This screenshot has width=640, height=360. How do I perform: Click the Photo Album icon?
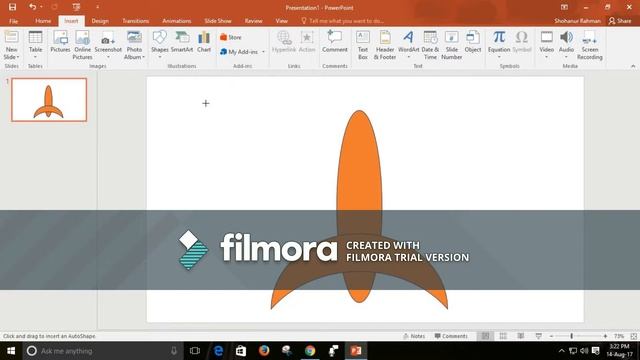[x=134, y=38]
